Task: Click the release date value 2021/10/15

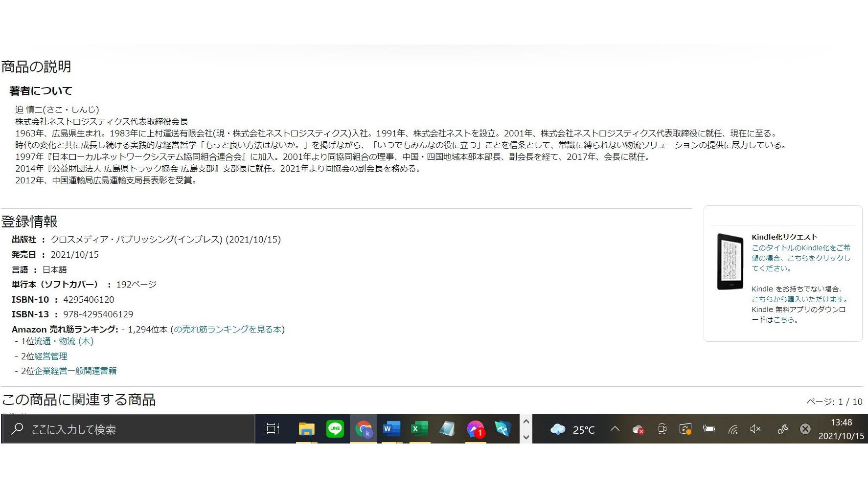Action: (74, 254)
